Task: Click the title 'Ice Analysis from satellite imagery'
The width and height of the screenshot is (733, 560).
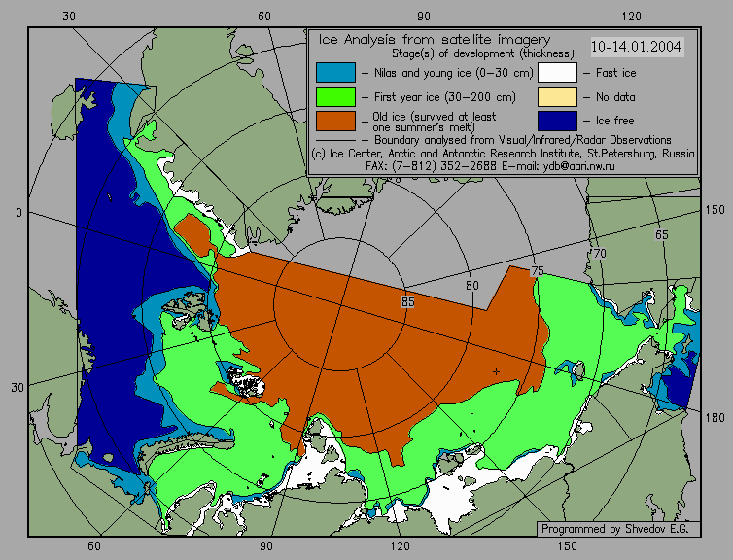Action: [435, 40]
